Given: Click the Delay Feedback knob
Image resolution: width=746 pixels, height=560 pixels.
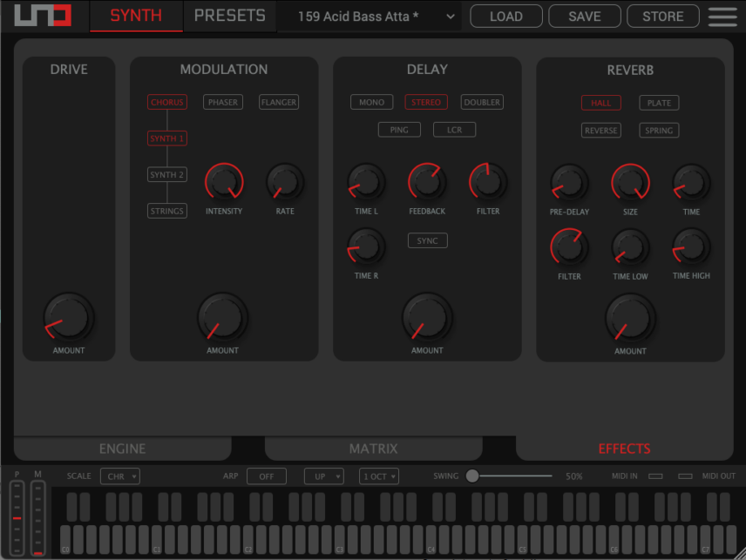Looking at the screenshot, I should [427, 182].
